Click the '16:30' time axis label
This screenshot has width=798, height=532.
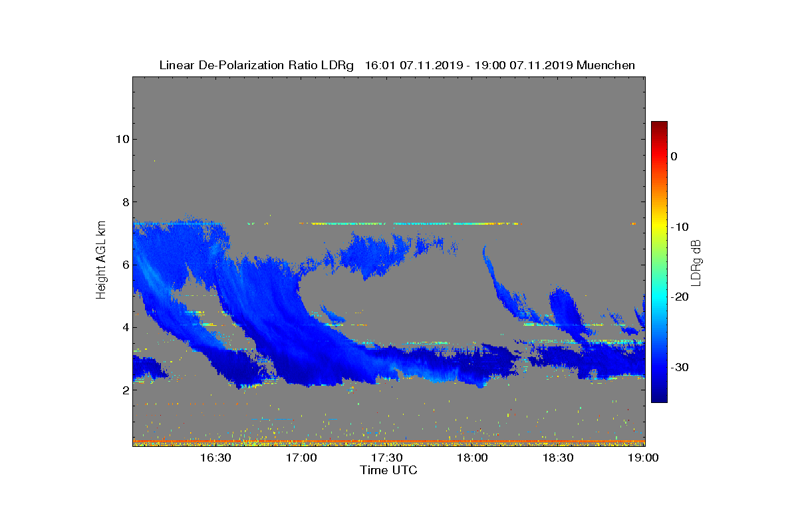tap(215, 458)
